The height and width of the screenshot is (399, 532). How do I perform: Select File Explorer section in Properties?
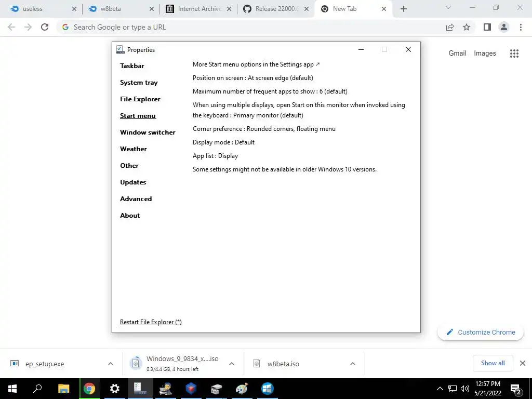pos(140,99)
